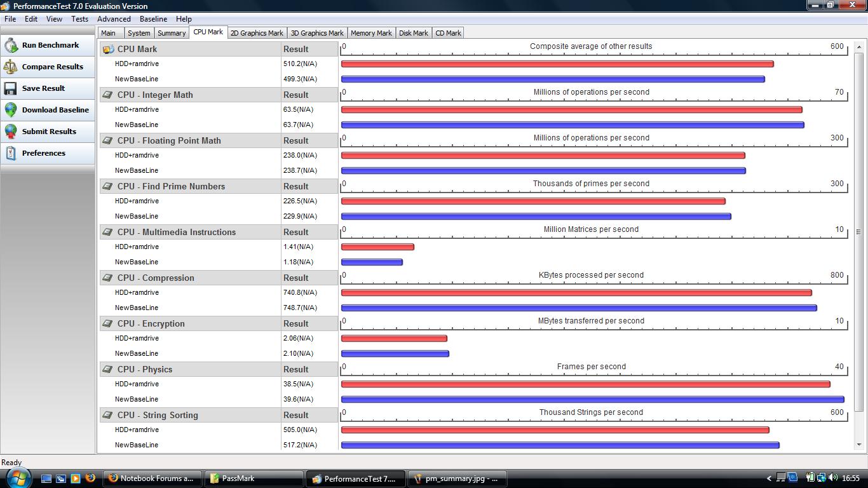Switch to the CD Mark tab
Image resolution: width=868 pixels, height=488 pixels.
pos(448,33)
